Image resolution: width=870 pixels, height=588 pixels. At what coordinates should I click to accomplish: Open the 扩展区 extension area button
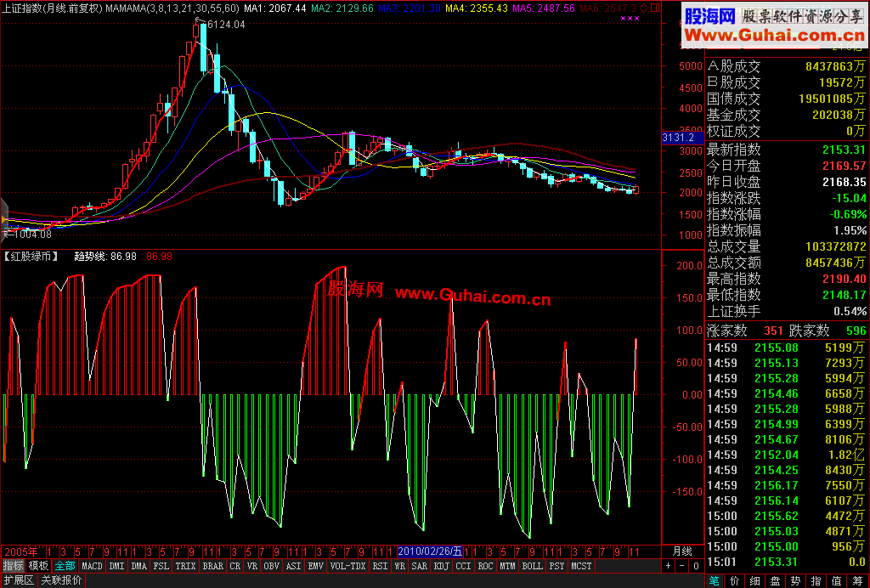click(x=19, y=581)
